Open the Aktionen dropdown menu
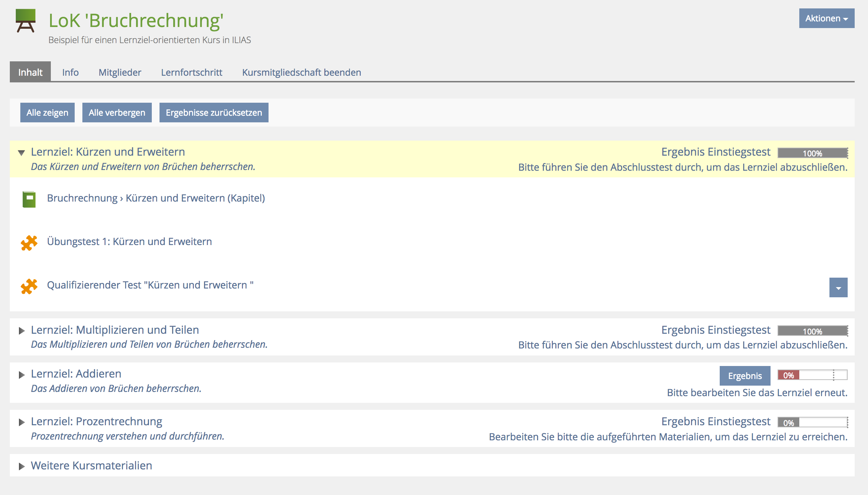 [826, 18]
